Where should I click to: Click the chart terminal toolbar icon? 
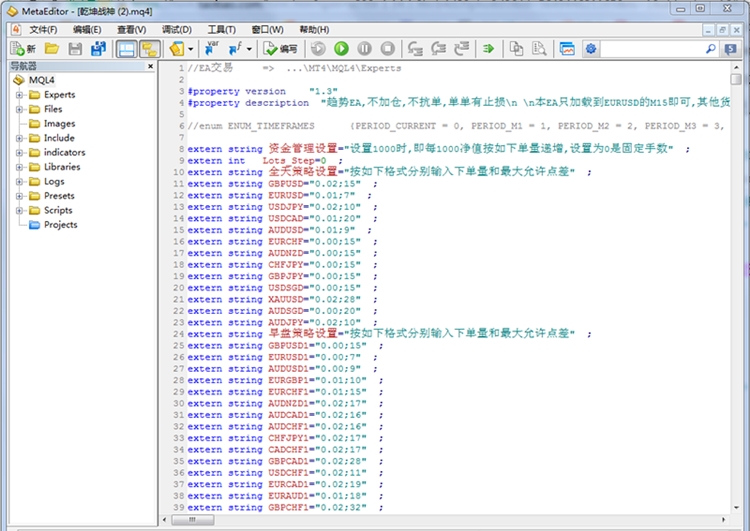[x=567, y=49]
